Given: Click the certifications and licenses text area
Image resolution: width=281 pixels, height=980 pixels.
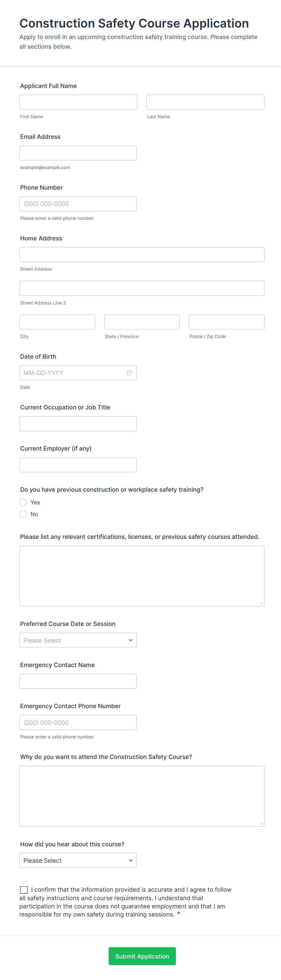Looking at the screenshot, I should coord(141,575).
